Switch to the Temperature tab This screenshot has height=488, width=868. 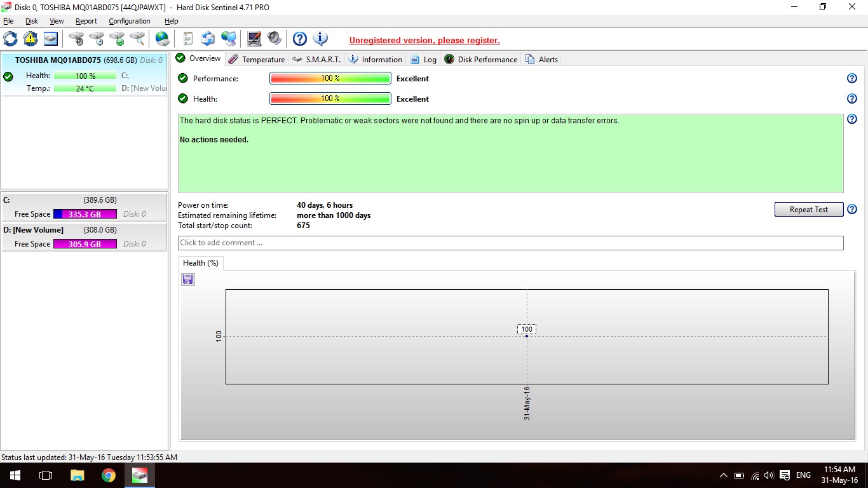tap(257, 59)
